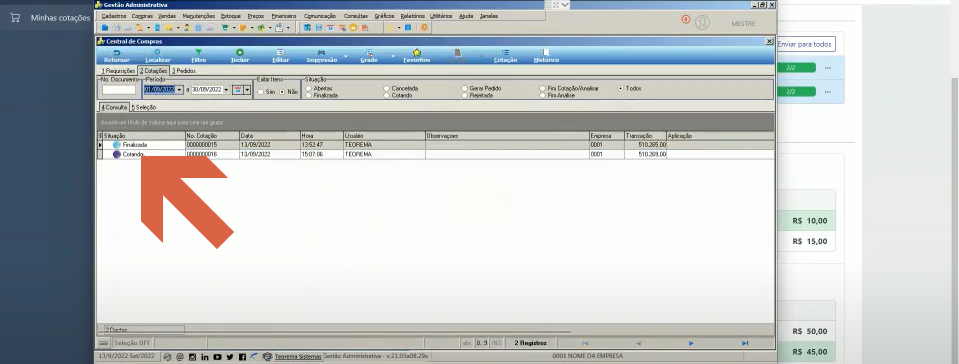Image resolution: width=959 pixels, height=364 pixels.
Task: Click the Favoritos star button
Action: click(x=417, y=56)
